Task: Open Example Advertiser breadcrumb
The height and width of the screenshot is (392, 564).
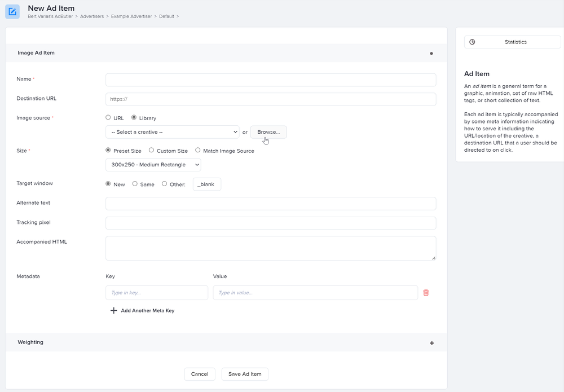Action: 131,16
